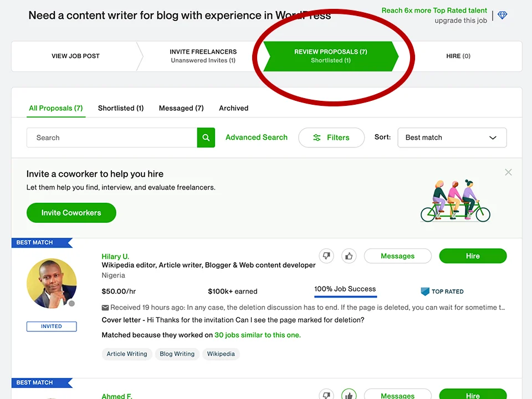Click Hilary U.'s profile photo
The image size is (532, 399).
(x=52, y=283)
